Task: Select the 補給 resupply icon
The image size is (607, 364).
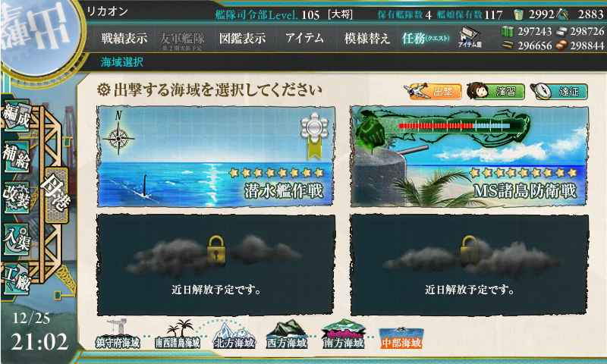Action: 16,157
